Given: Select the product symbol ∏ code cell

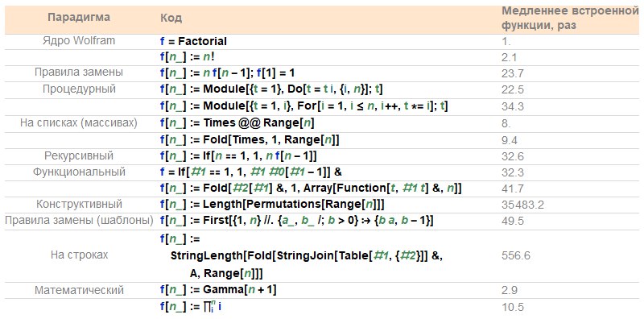Looking at the screenshot, I should tap(191, 306).
